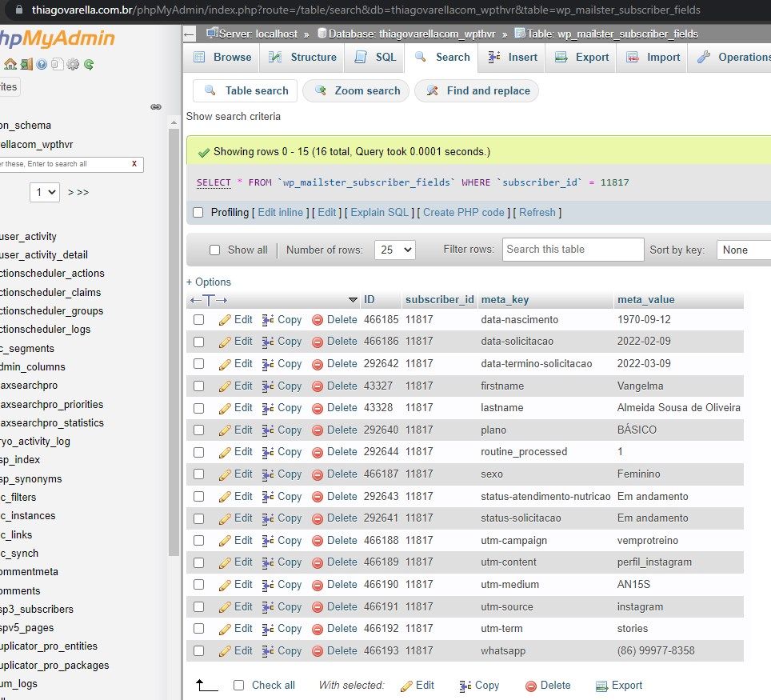Open the blue question mark documentation icon
The width and height of the screenshot is (771, 700).
tap(42, 65)
